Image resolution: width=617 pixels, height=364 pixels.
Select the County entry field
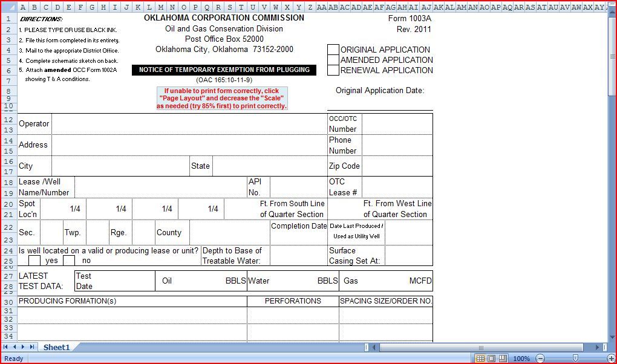pyautogui.click(x=229, y=233)
